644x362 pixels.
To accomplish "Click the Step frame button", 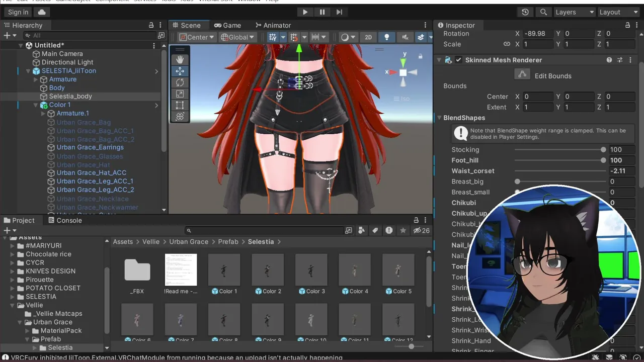I will pyautogui.click(x=339, y=12).
